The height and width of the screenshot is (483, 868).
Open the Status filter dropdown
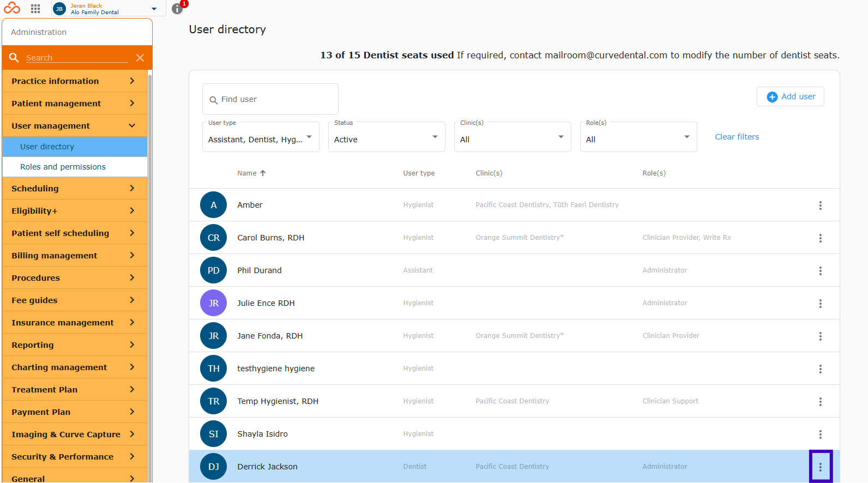[387, 137]
